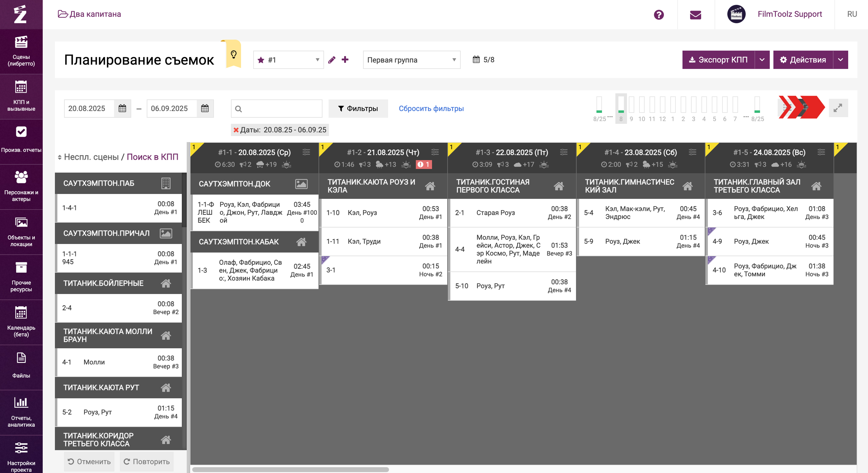Open the RU language selector
Screen dimensions: 868x473
852,14
